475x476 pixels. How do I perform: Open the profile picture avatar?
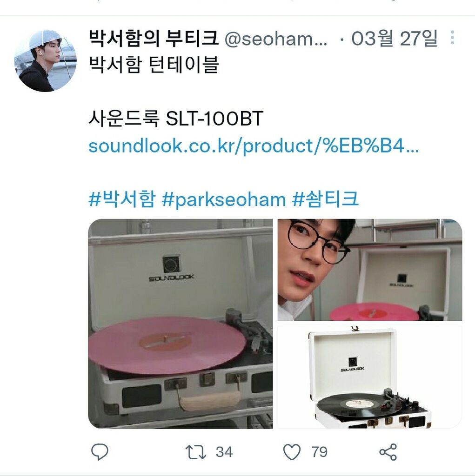click(x=45, y=60)
